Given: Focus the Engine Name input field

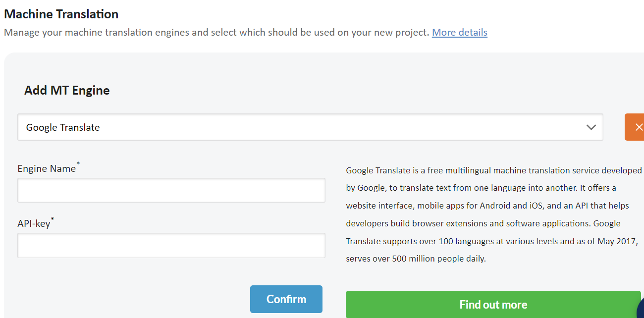Looking at the screenshot, I should 171,190.
